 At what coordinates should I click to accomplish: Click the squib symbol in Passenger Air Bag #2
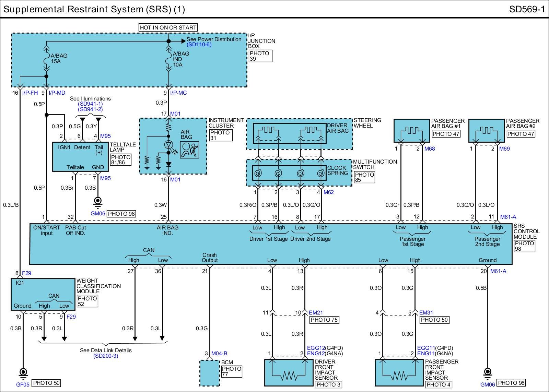pyautogui.click(x=487, y=131)
